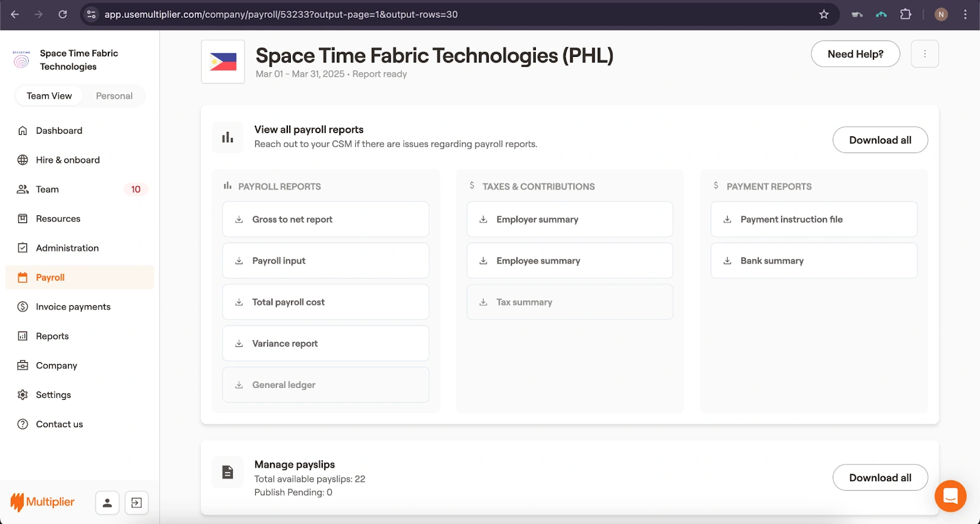Click the Invoice payments icon
Image resolution: width=980 pixels, height=524 pixels.
click(x=23, y=306)
